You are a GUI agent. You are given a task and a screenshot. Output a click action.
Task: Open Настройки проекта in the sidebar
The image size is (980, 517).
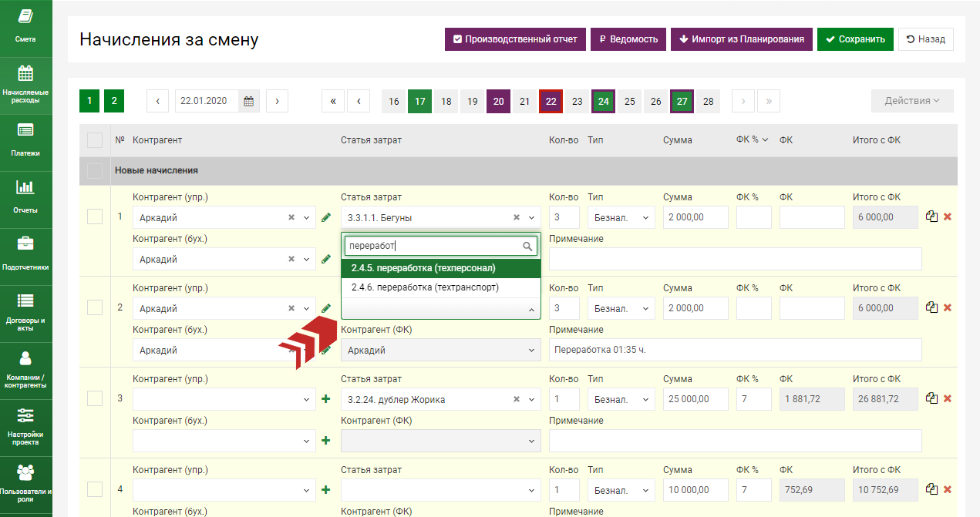coord(25,428)
